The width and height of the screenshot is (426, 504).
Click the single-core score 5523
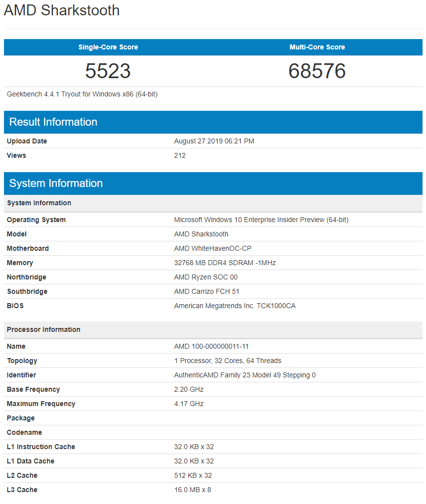[x=108, y=71]
